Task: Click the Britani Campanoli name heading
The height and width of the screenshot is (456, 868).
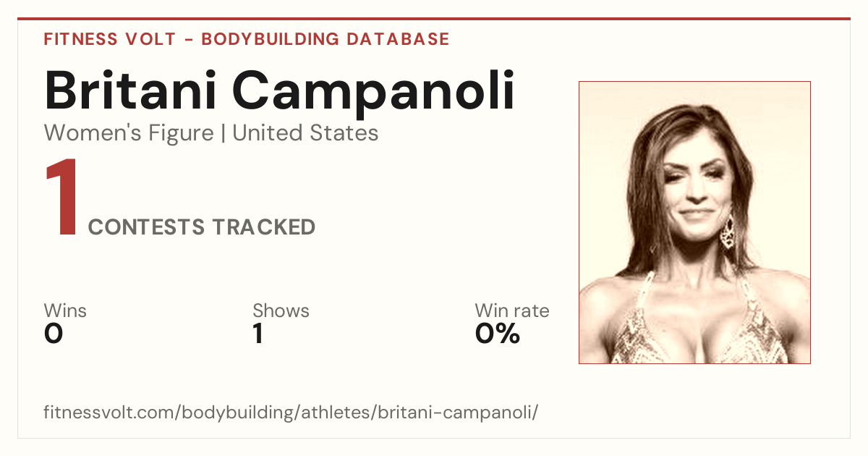Action: [280, 92]
